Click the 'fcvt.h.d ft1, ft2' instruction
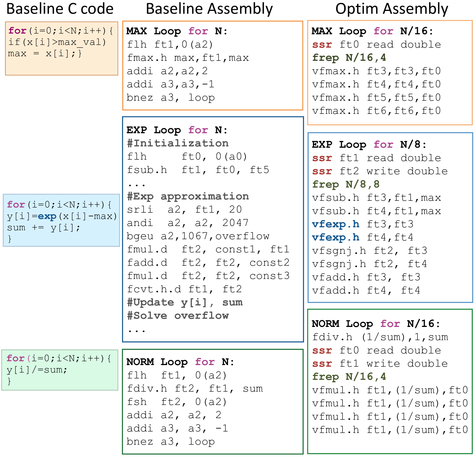476x458 pixels. pos(184,289)
